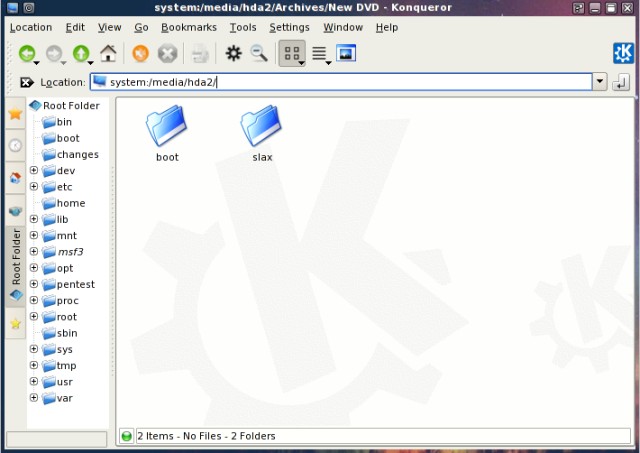
Task: Switch to list Tree View icon
Action: click(x=319, y=53)
